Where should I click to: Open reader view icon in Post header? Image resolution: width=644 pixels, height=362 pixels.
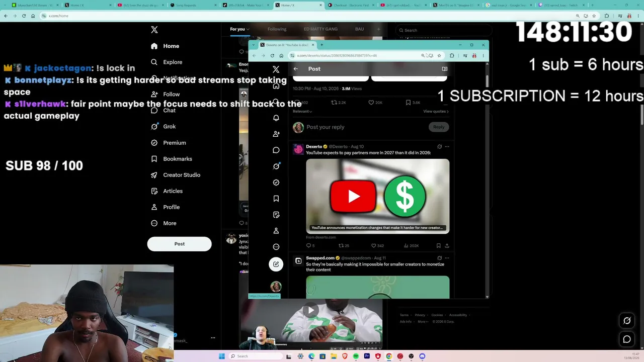tap(444, 69)
